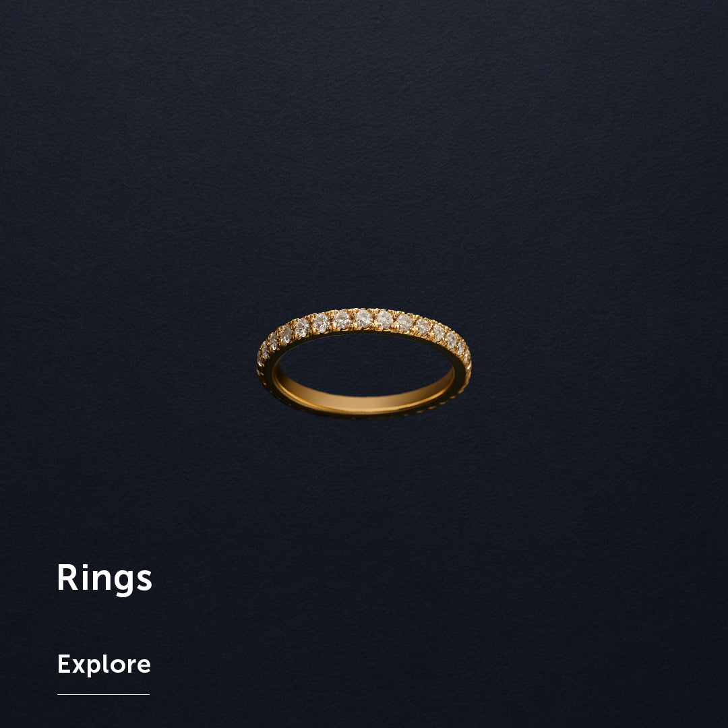The width and height of the screenshot is (728, 728).
Task: Tap the center diamond on the ring
Action: click(363, 318)
